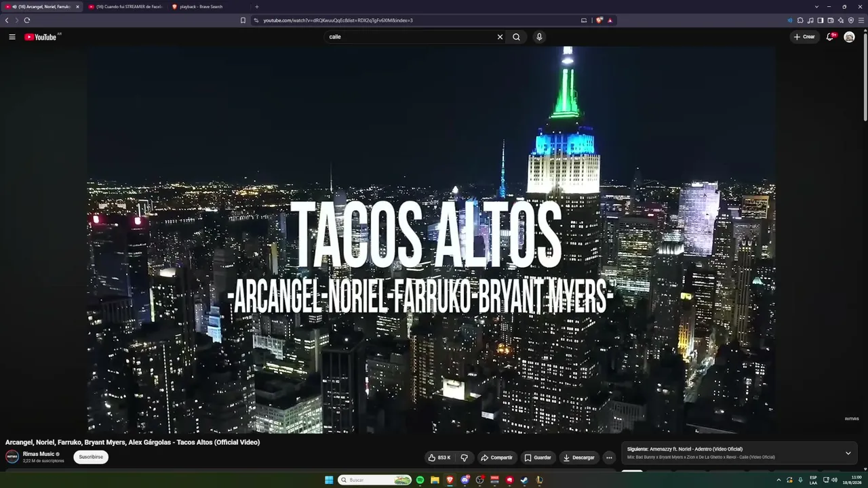Open a new browser tab
Viewport: 868px width, 488px height.
(x=256, y=7)
